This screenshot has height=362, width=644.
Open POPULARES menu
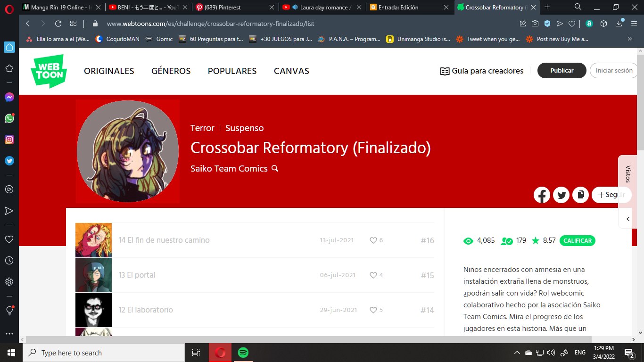[232, 71]
